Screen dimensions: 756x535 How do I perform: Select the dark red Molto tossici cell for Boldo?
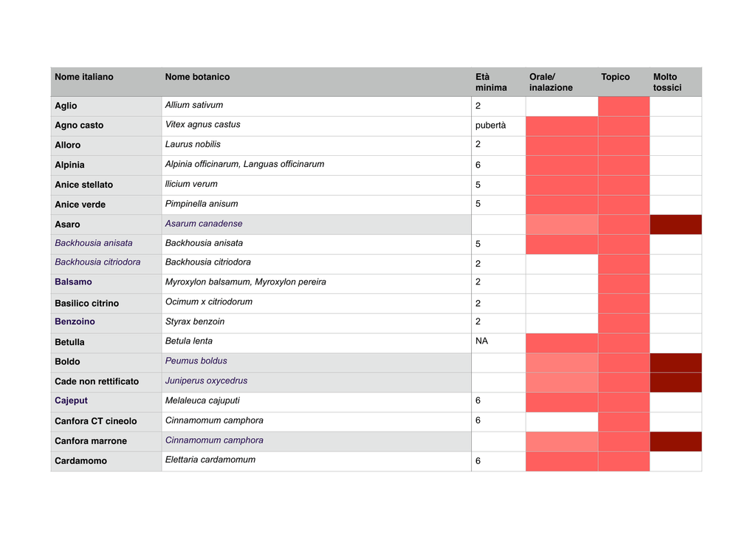pyautogui.click(x=676, y=363)
